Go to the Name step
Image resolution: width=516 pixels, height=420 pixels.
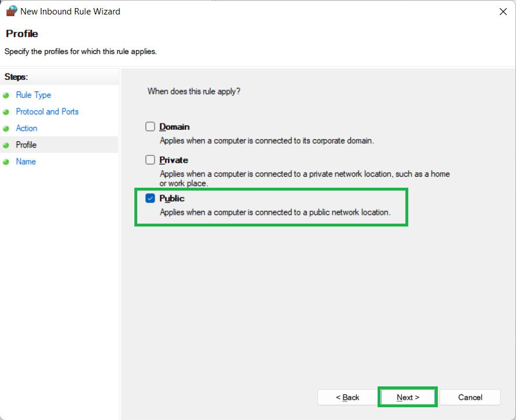pos(26,162)
